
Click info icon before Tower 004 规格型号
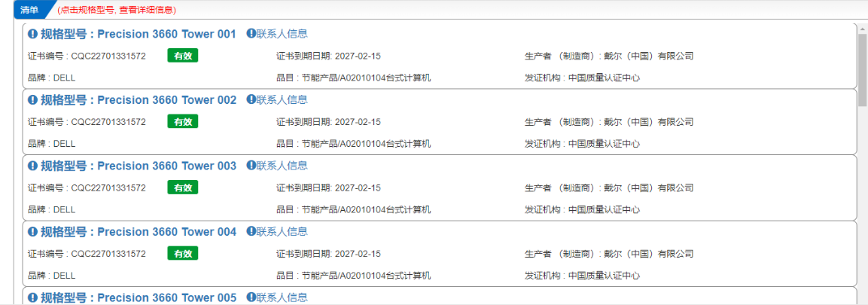32,232
